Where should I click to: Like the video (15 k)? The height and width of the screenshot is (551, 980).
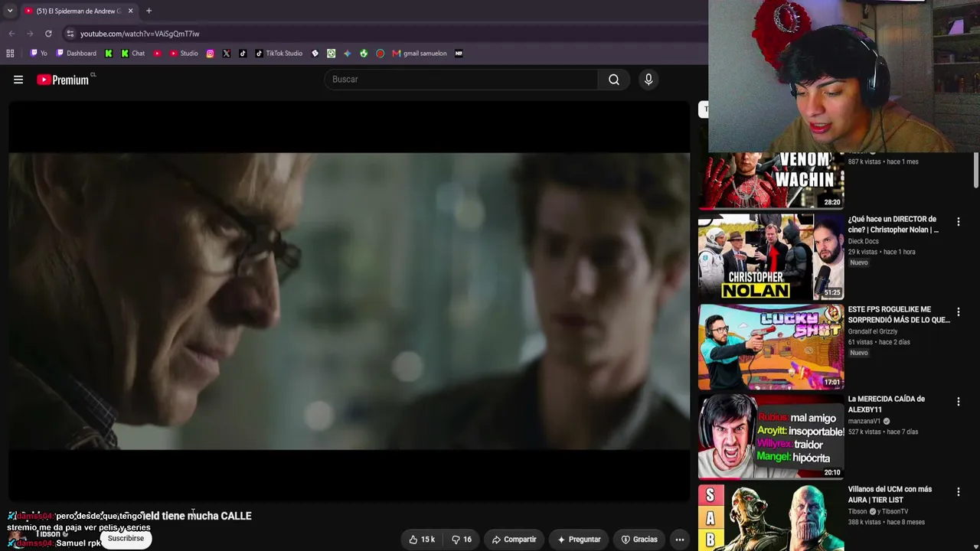[x=422, y=540]
